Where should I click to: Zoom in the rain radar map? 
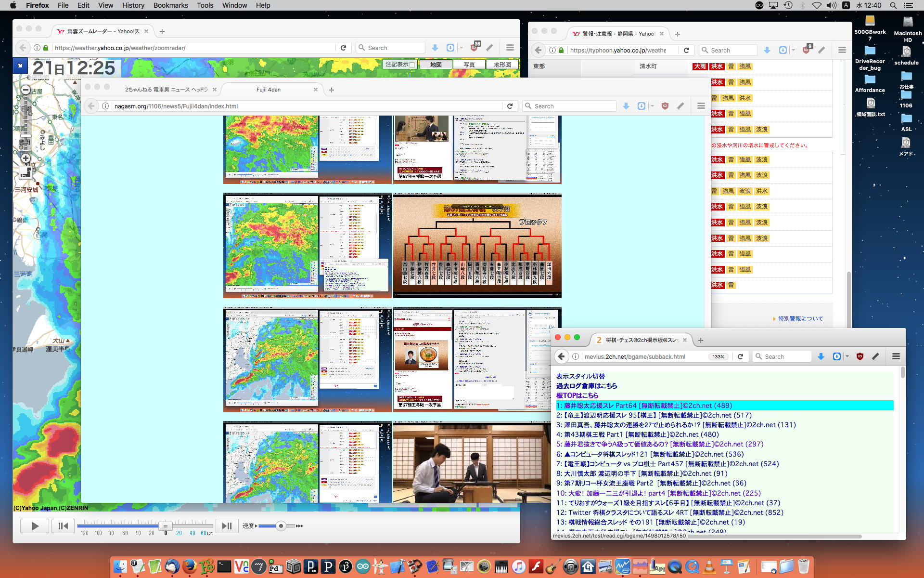26,158
